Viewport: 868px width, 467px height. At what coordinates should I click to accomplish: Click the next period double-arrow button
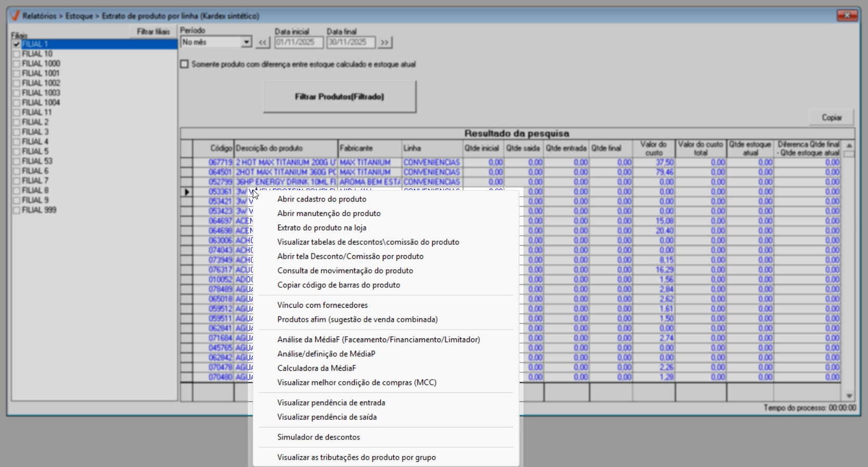pos(384,42)
